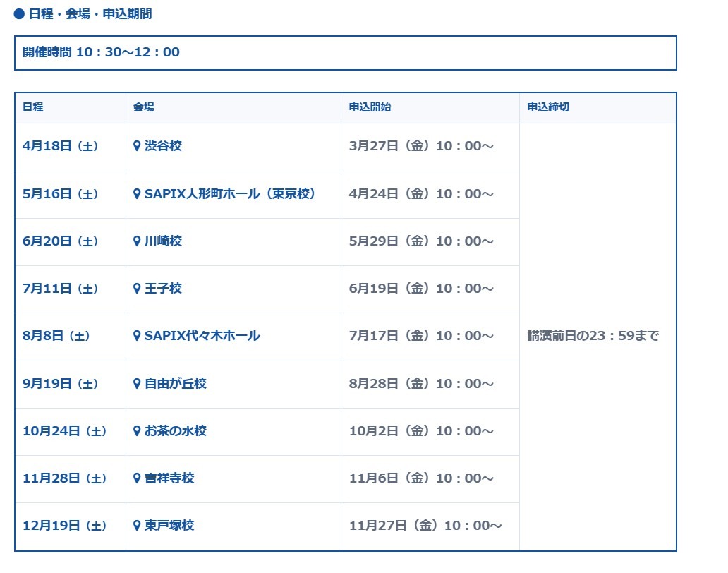Click the location marker beside 自由が丘校
Image resolution: width=728 pixels, height=573 pixels.
(137, 384)
